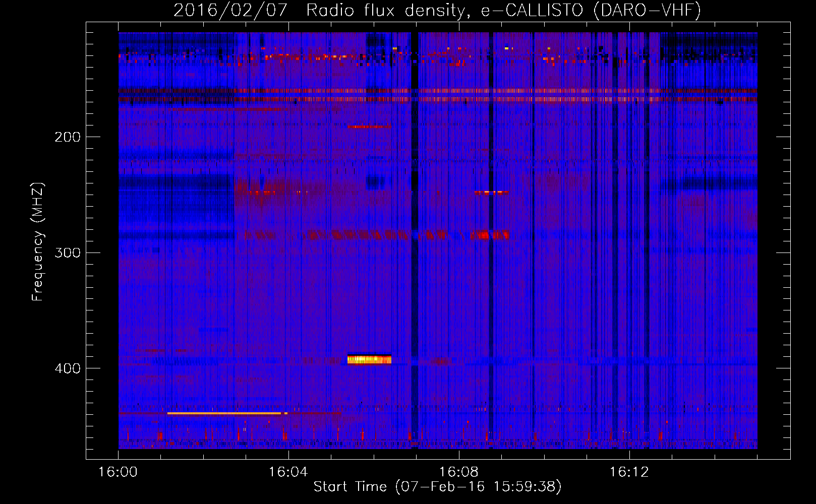Click the 300 frequency tick label

pos(68,253)
